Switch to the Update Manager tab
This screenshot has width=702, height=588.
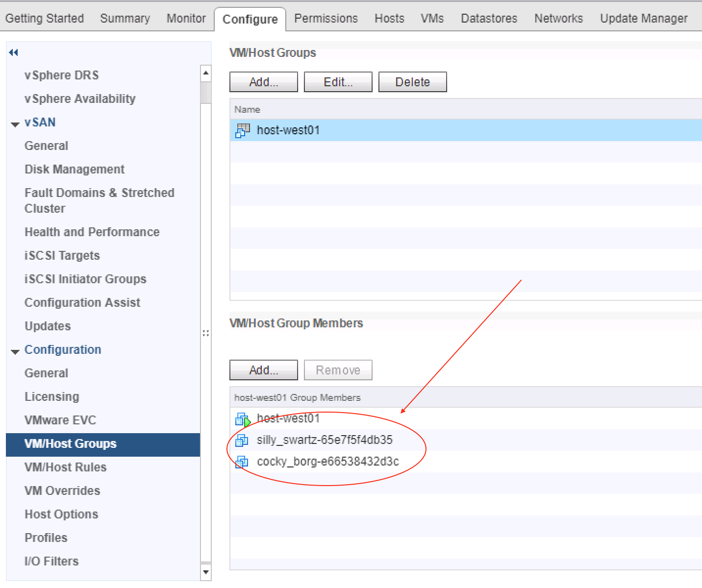pyautogui.click(x=643, y=18)
